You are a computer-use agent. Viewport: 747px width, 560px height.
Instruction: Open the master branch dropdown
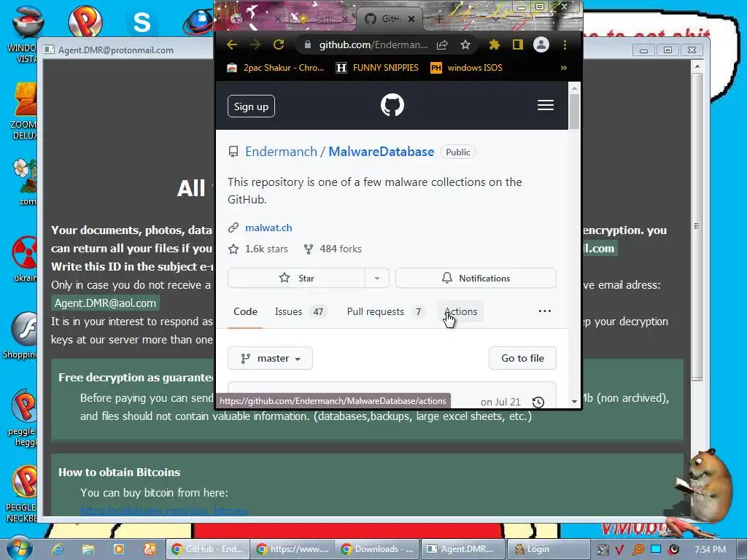pos(270,358)
